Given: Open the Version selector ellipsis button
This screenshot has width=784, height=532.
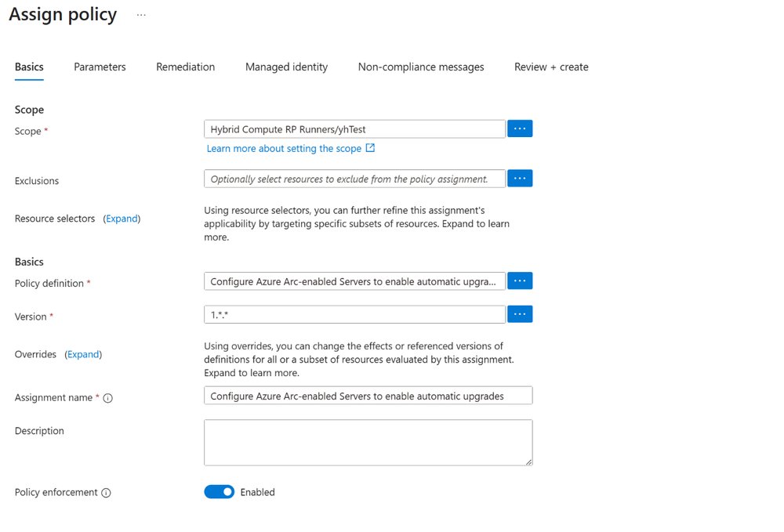Looking at the screenshot, I should point(520,314).
